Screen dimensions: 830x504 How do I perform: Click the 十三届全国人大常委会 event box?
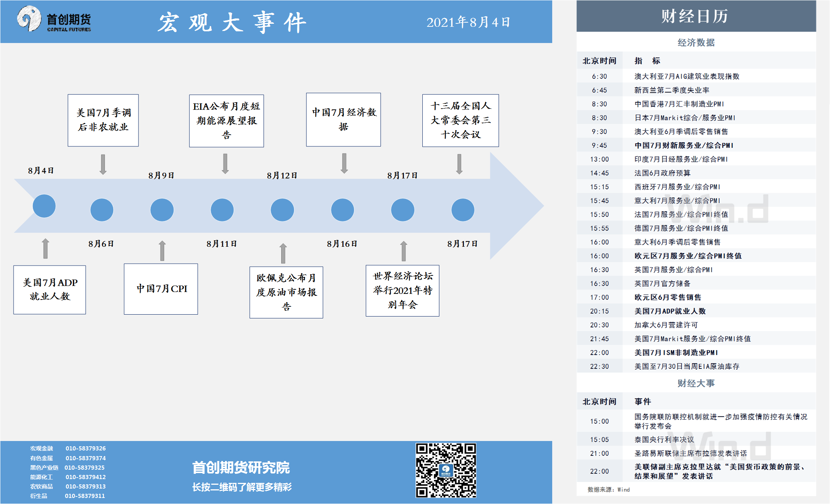pyautogui.click(x=460, y=120)
